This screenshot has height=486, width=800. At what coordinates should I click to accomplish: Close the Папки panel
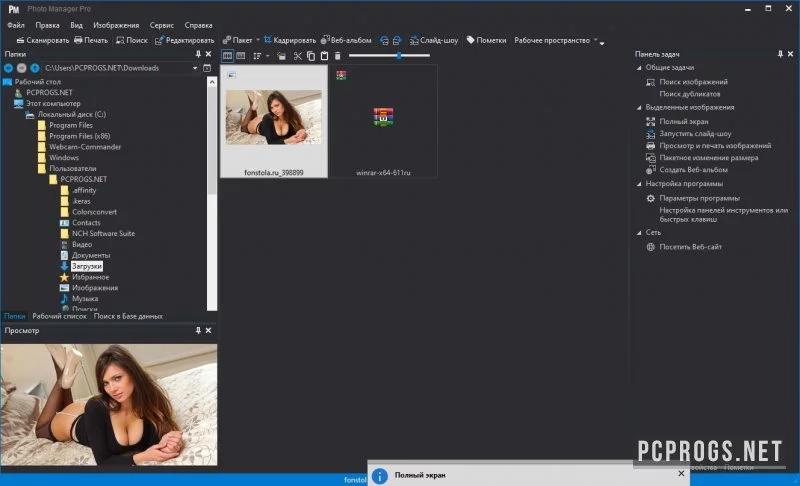click(x=208, y=54)
